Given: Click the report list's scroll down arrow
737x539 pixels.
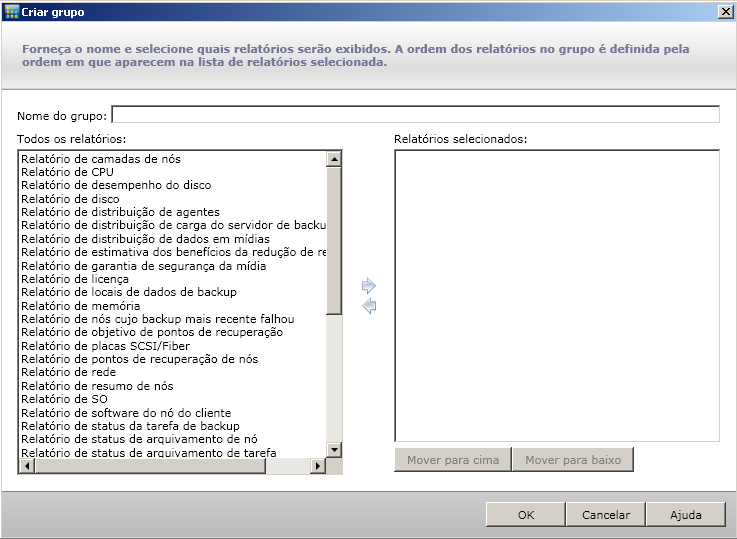Looking at the screenshot, I should pyautogui.click(x=334, y=450).
